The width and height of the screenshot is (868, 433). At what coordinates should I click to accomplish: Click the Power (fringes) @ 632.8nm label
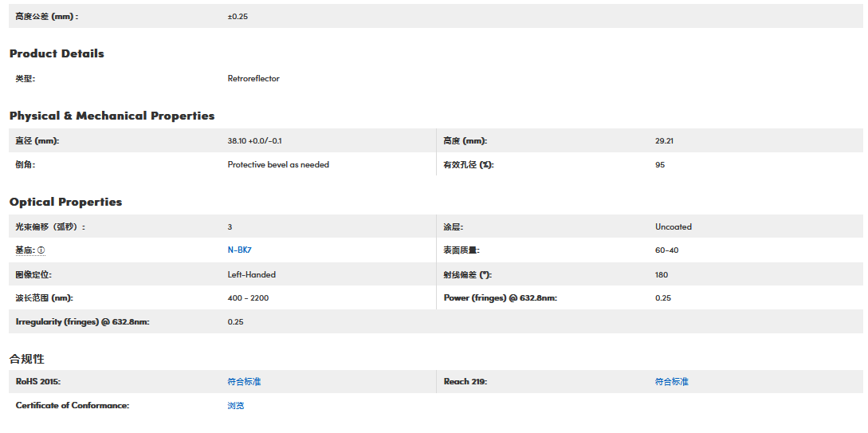coord(500,298)
